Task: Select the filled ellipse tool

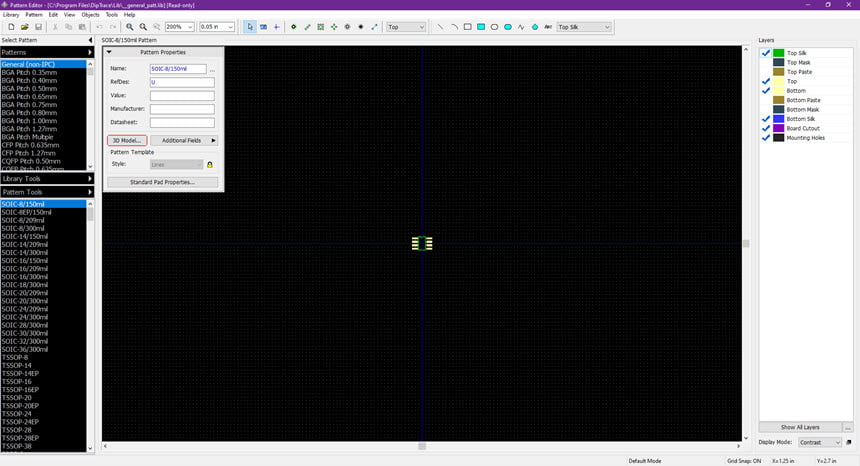Action: tap(508, 27)
